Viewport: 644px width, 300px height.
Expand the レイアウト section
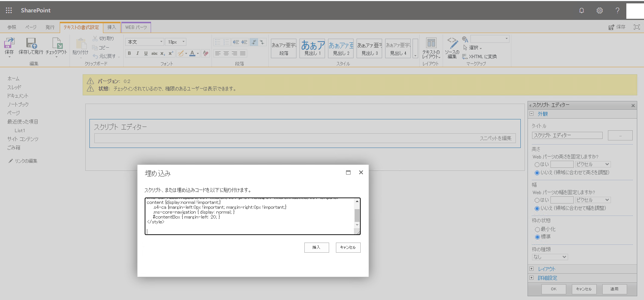coord(531,269)
